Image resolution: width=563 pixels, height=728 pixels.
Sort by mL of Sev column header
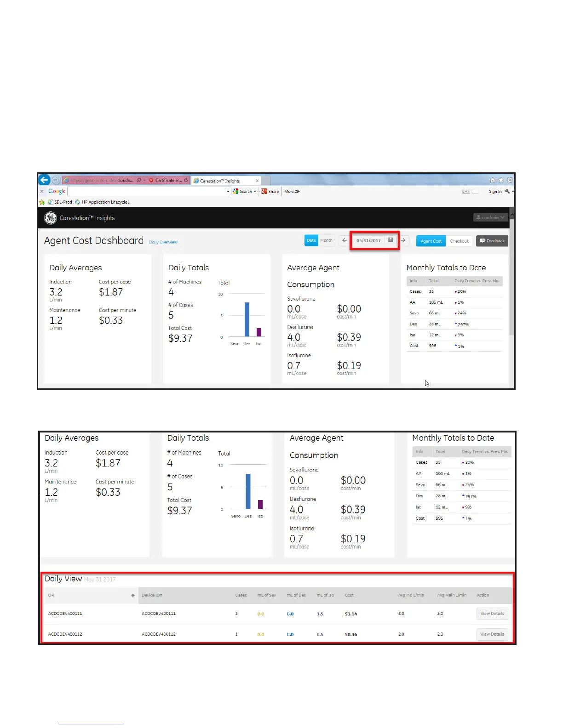click(x=267, y=595)
